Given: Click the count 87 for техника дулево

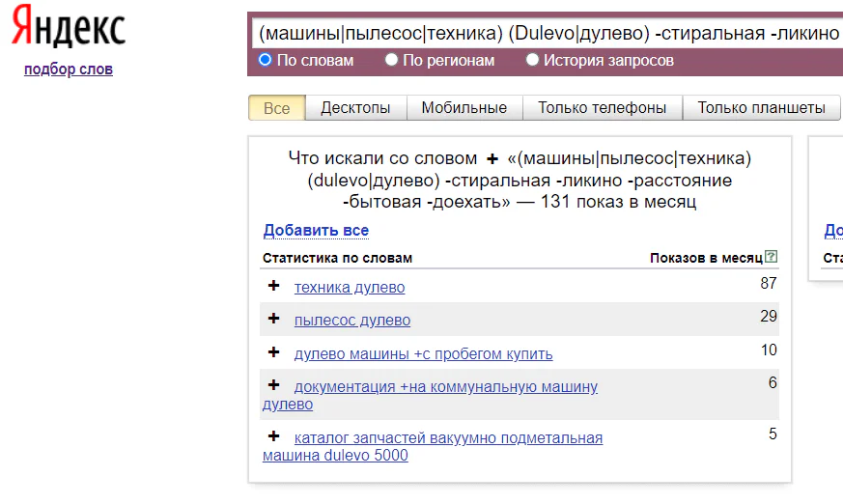Looking at the screenshot, I should click(769, 283).
